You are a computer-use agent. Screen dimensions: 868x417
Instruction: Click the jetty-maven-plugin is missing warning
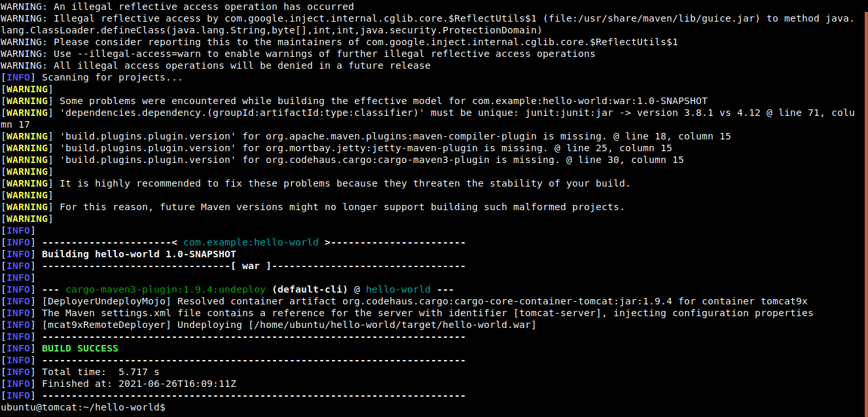click(366, 148)
